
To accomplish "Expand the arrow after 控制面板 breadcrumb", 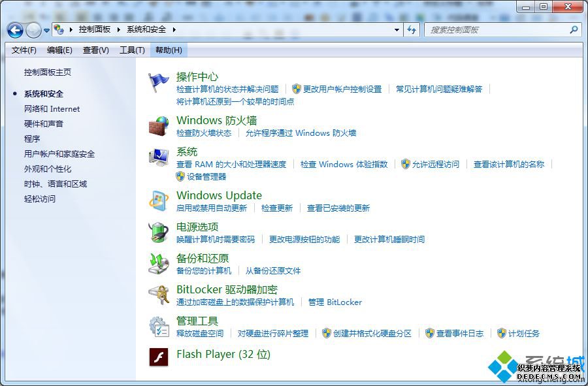I will pyautogui.click(x=118, y=29).
